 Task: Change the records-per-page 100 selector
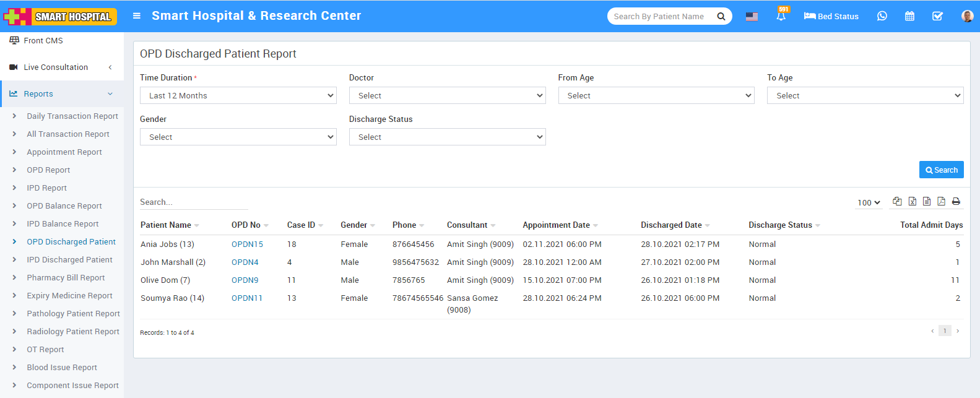point(869,202)
